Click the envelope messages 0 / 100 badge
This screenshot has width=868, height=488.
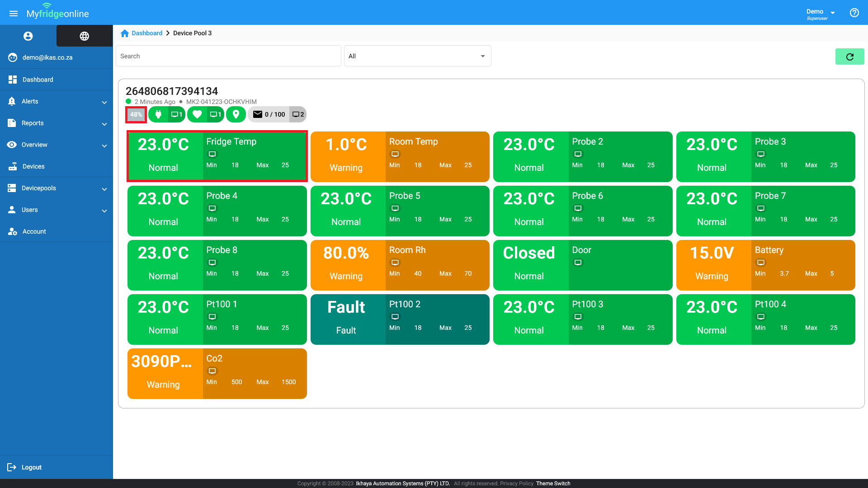click(269, 114)
